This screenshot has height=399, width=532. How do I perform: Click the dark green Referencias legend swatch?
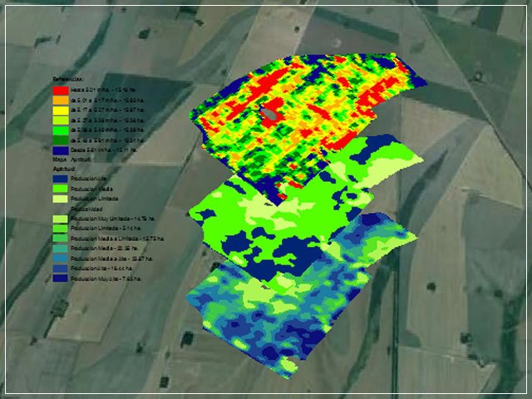pyautogui.click(x=59, y=140)
